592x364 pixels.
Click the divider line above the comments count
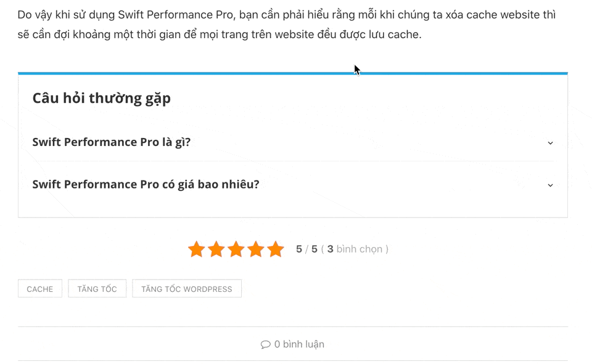292,326
